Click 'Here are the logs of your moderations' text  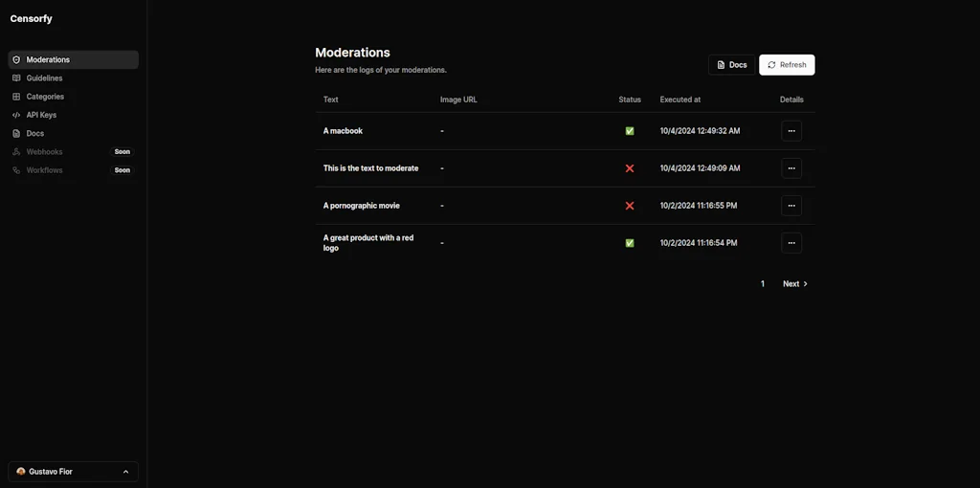pos(381,70)
